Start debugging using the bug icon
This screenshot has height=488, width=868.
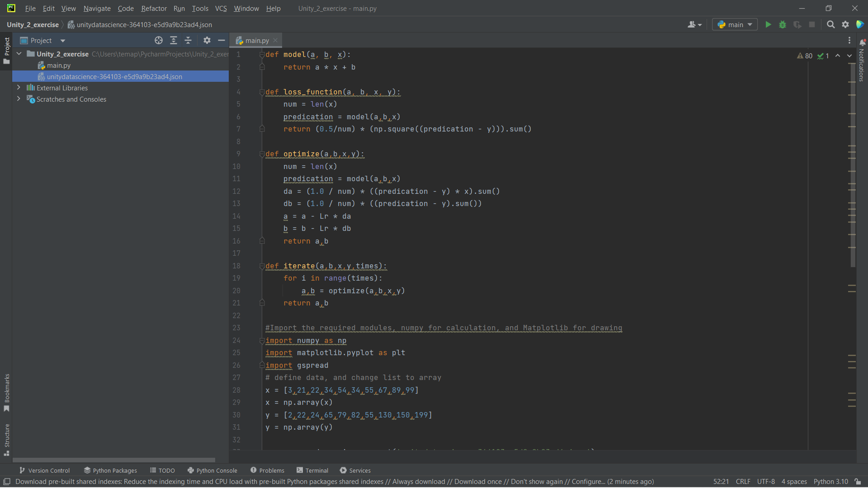pos(783,24)
